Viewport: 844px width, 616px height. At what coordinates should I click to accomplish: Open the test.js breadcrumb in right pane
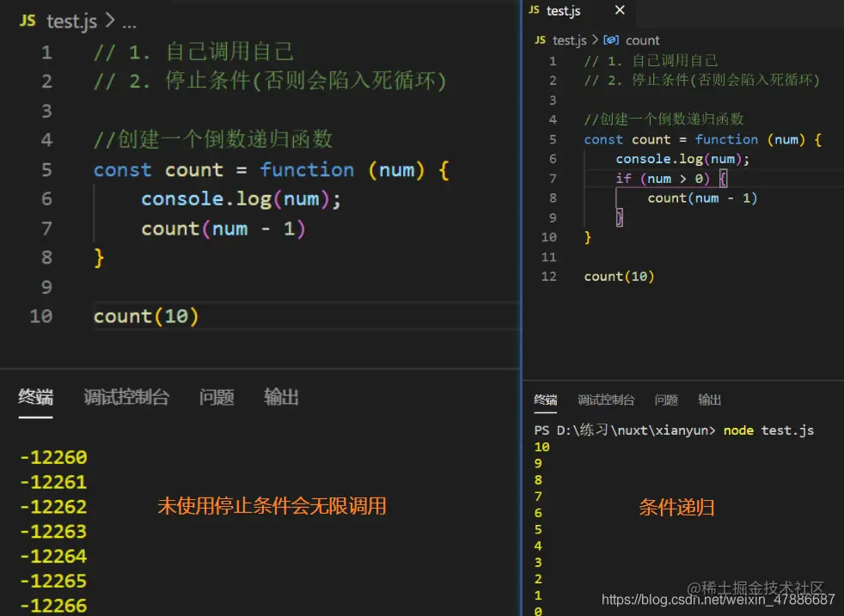coord(570,40)
